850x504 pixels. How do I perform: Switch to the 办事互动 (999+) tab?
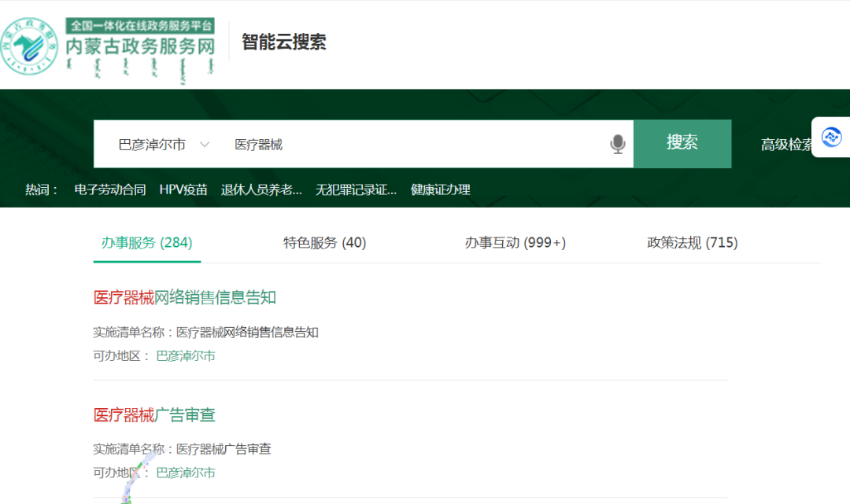515,243
